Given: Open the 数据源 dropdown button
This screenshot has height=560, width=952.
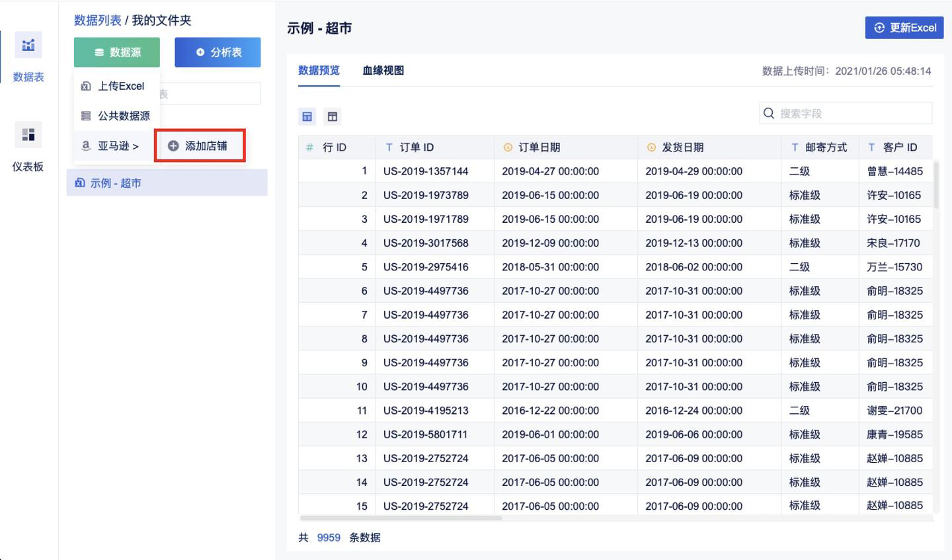Looking at the screenshot, I should pyautogui.click(x=117, y=52).
